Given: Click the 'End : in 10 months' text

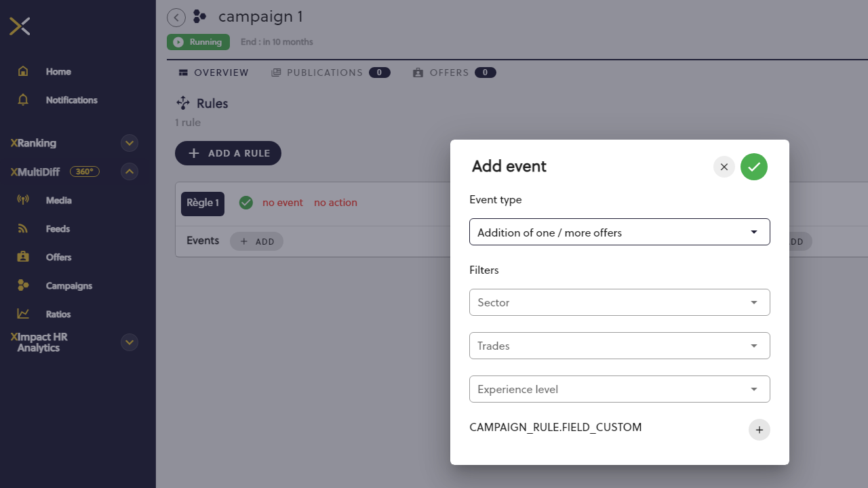Looking at the screenshot, I should [x=277, y=42].
